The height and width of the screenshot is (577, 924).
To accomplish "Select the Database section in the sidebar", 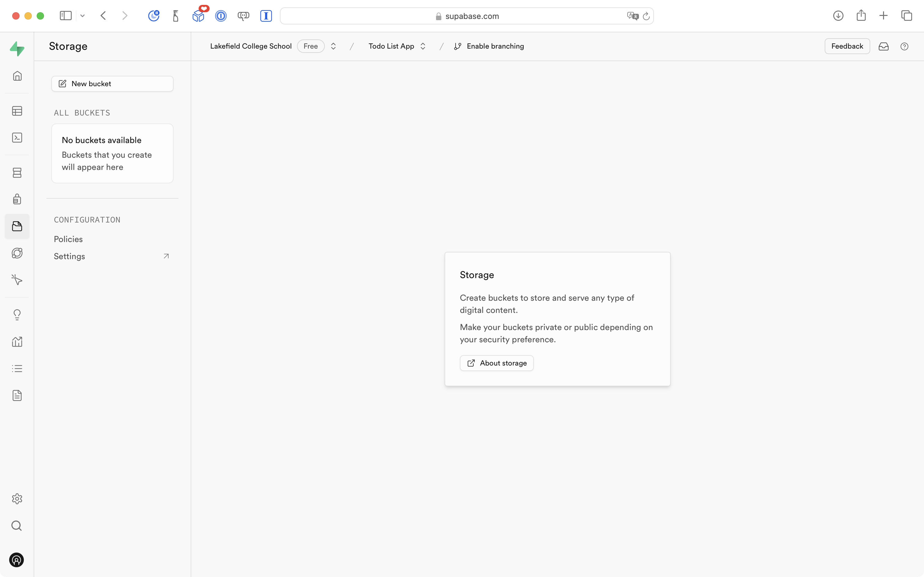I will (x=17, y=172).
